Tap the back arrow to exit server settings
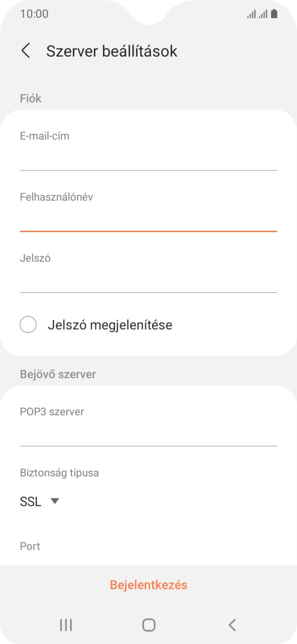297x644 pixels. 25,51
